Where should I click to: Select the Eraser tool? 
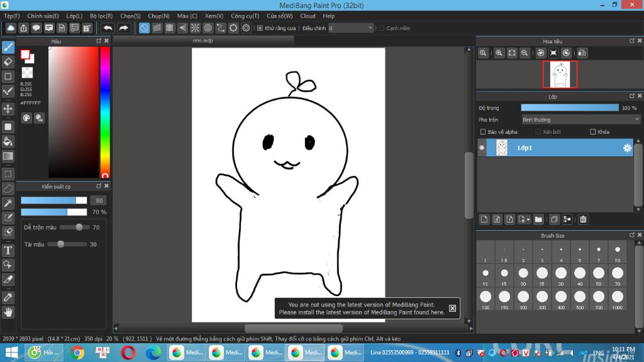tap(8, 62)
